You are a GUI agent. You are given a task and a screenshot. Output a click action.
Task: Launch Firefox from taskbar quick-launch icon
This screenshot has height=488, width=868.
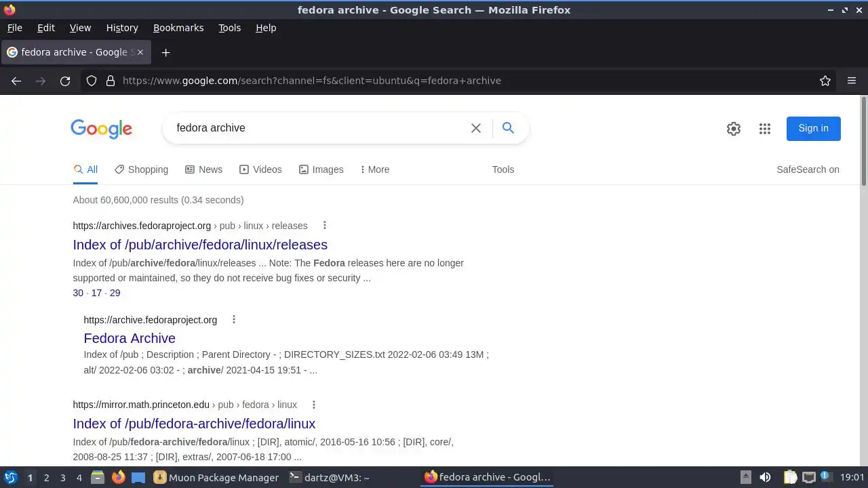[x=118, y=477]
